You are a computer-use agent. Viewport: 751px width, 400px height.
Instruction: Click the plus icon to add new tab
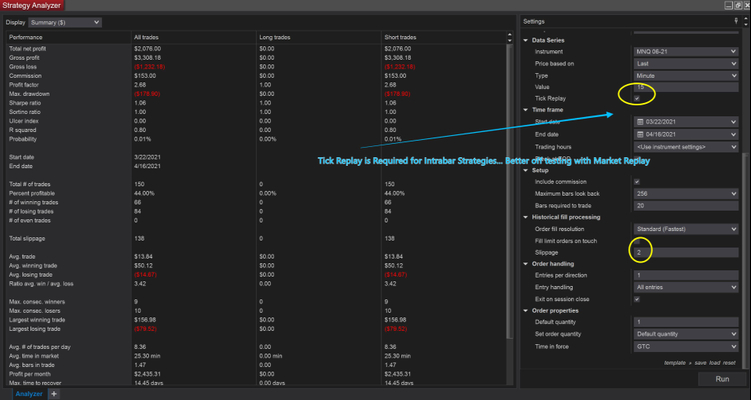coord(55,394)
